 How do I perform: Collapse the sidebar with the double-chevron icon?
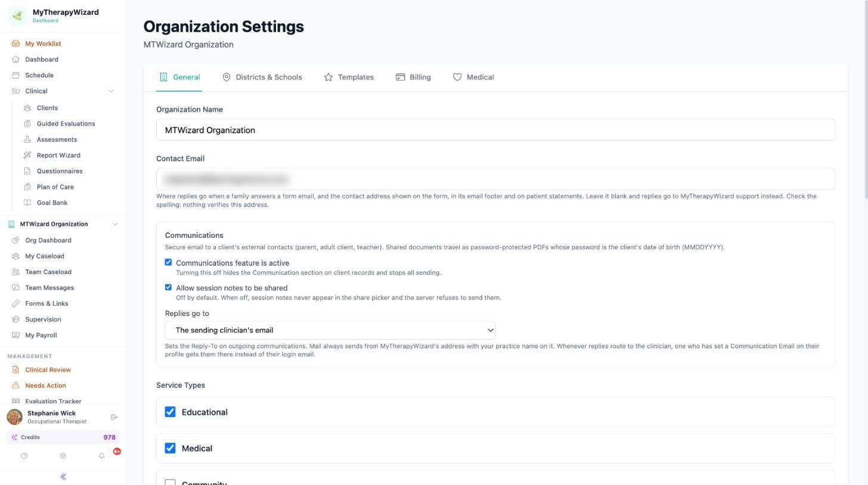point(63,477)
